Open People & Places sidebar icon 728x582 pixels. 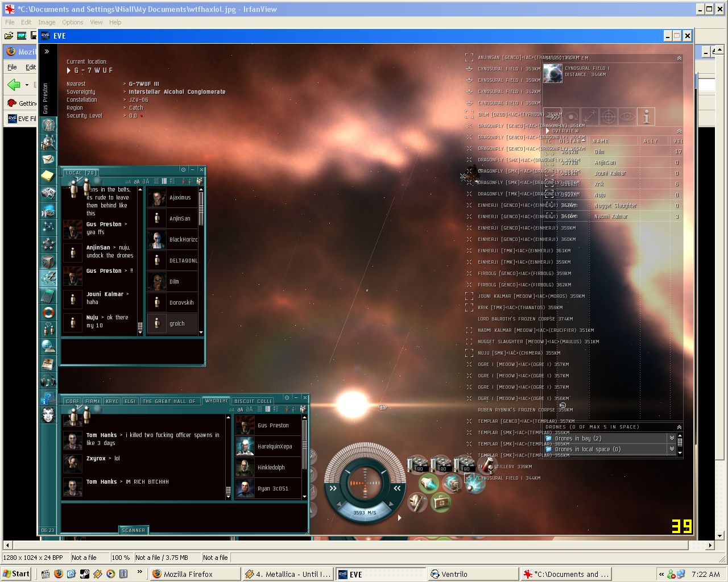(48, 142)
